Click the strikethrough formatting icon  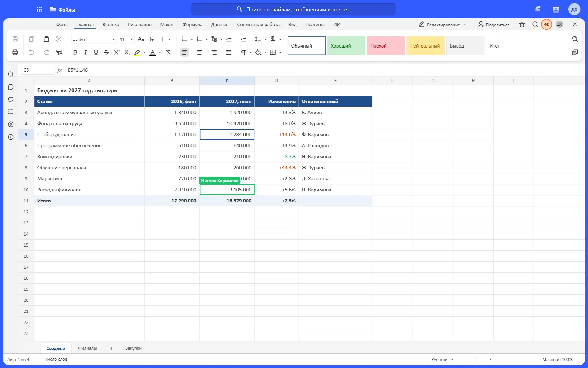tap(106, 52)
